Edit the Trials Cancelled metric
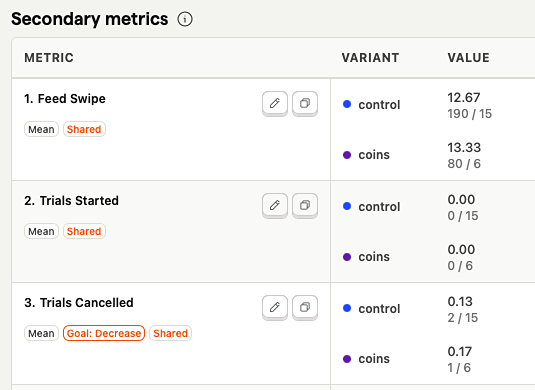 click(x=275, y=307)
